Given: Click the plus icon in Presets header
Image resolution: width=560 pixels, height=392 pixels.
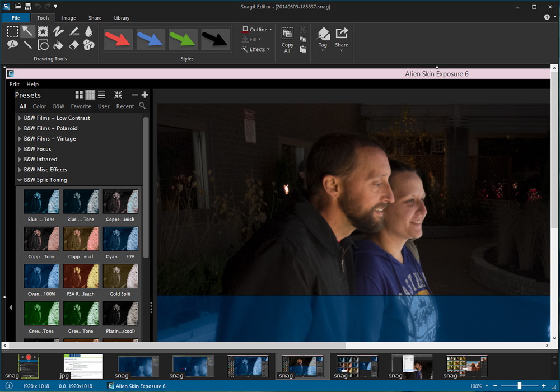Looking at the screenshot, I should click(144, 95).
